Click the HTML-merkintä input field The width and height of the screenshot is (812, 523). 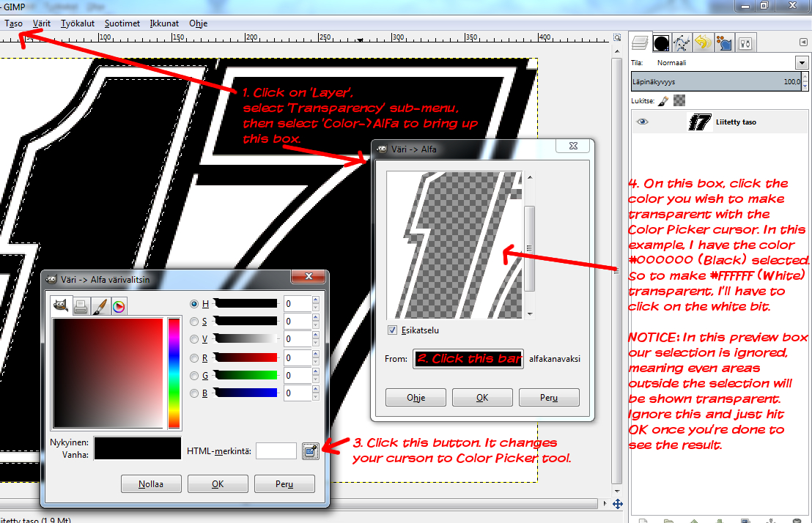tap(276, 451)
